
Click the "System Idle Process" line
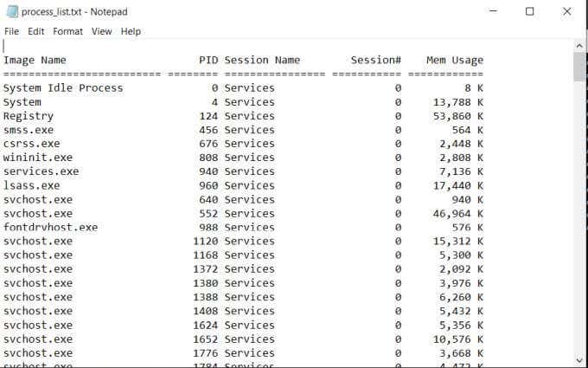(x=63, y=88)
